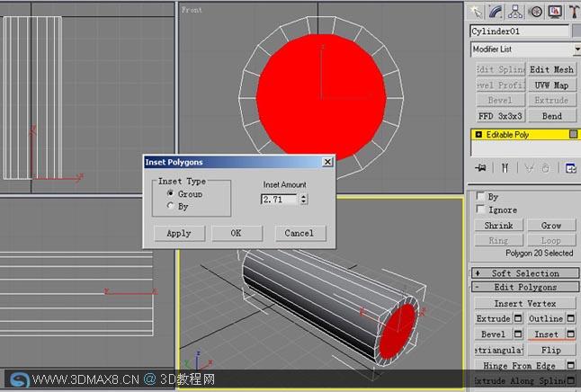This screenshot has width=581, height=392.
Task: Click OK in Inset Polygons dialog
Action: (237, 234)
